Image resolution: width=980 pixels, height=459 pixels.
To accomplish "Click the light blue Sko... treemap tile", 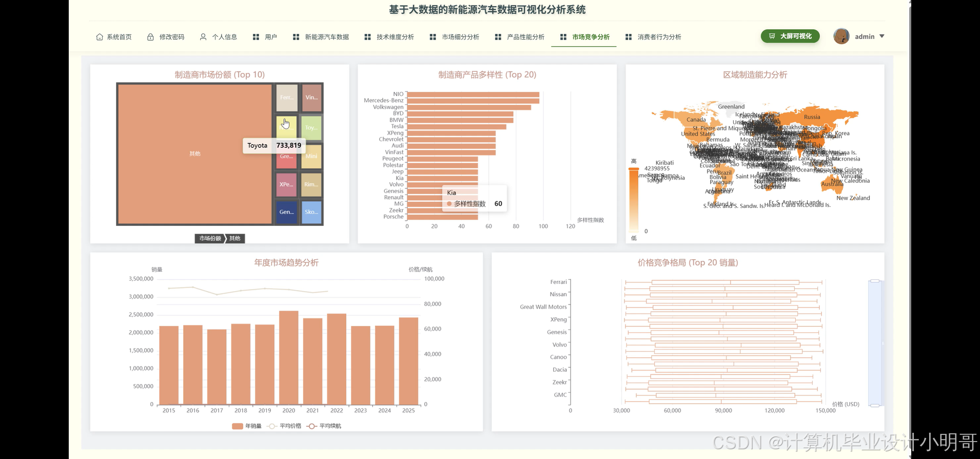I will (311, 212).
